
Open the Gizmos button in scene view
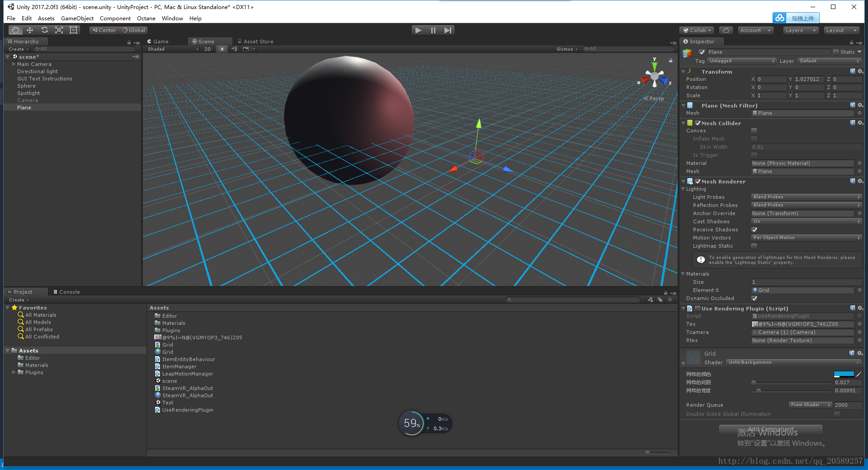[567, 49]
